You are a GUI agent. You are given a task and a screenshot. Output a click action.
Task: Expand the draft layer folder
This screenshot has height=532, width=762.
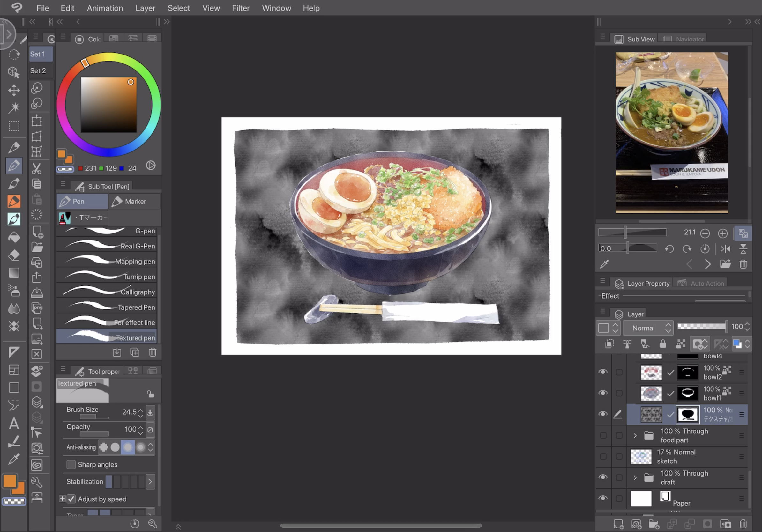[635, 477]
